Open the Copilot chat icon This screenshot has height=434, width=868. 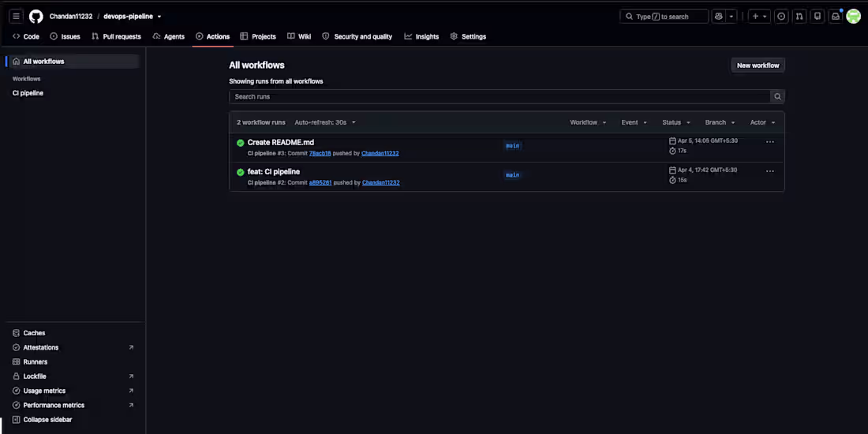(719, 17)
